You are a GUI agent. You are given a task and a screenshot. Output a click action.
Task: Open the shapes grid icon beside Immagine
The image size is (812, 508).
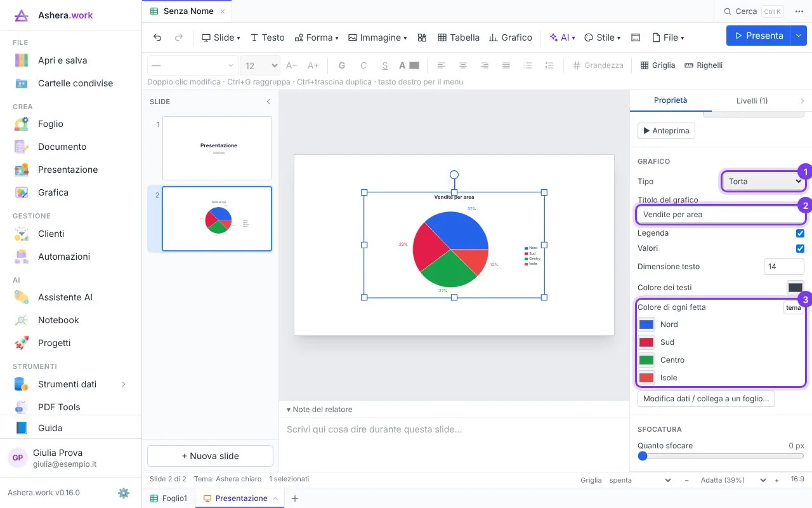click(422, 37)
